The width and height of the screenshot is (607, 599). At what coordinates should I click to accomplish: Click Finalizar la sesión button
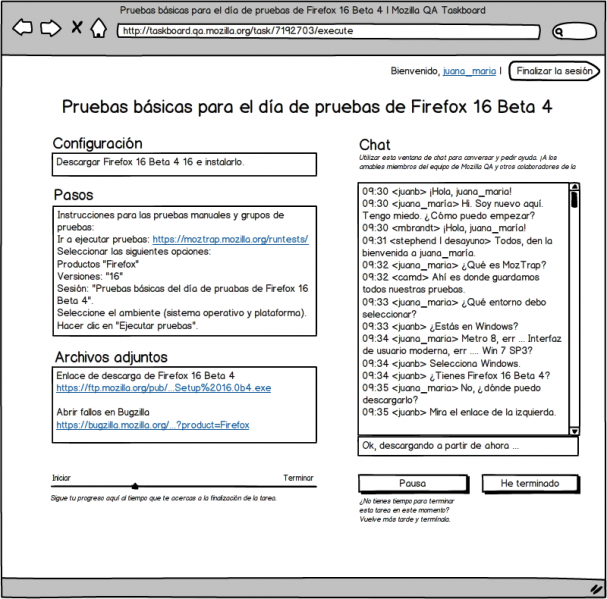pyautogui.click(x=554, y=71)
